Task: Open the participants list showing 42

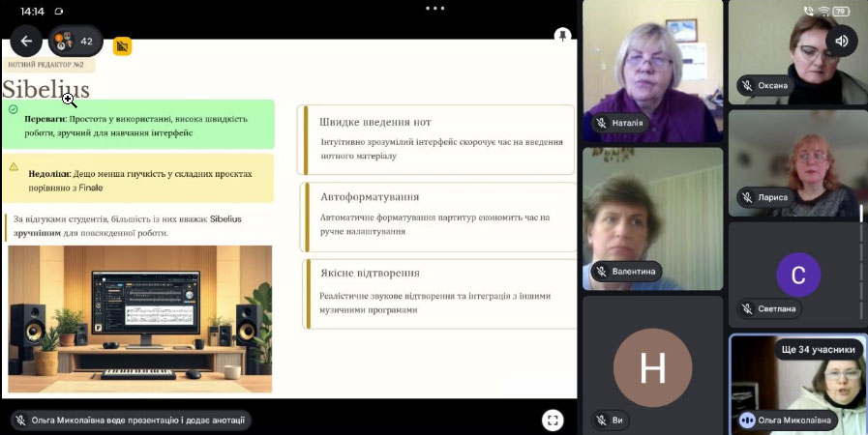Action: click(x=75, y=41)
